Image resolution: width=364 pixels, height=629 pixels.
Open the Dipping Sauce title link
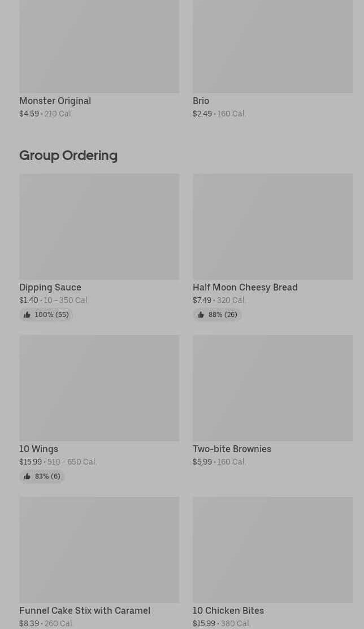tap(50, 287)
